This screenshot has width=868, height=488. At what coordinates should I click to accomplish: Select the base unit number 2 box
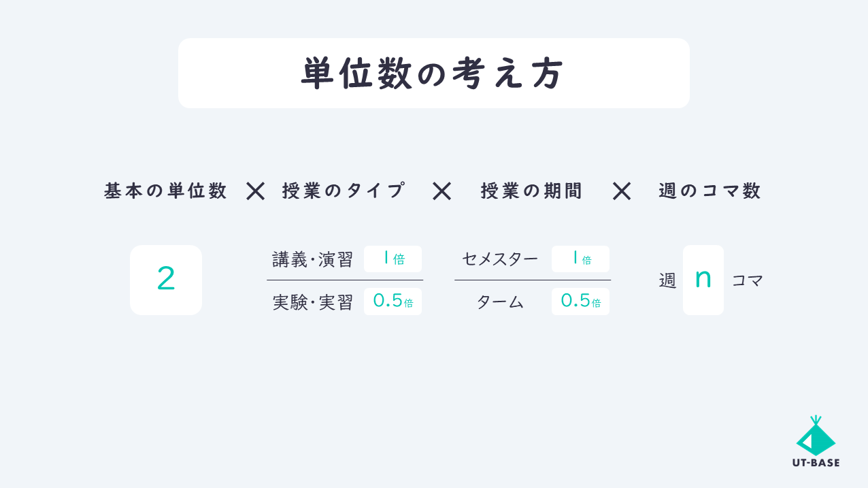(166, 280)
